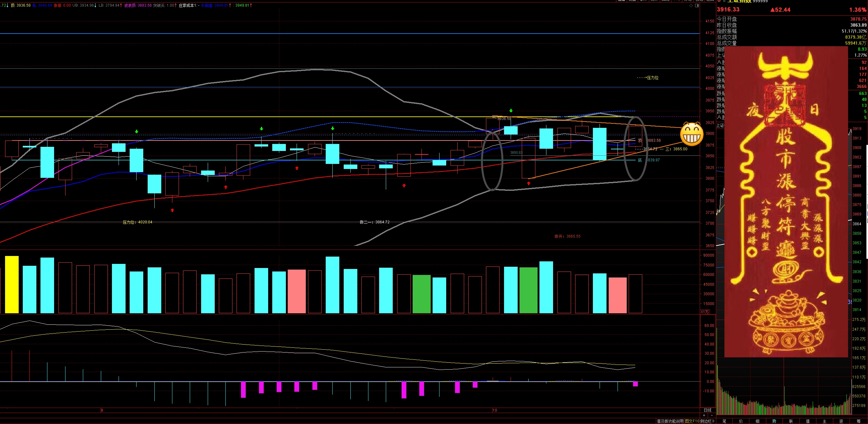Switch to the 笔 tab
The image size is (868, 424).
(724, 421)
